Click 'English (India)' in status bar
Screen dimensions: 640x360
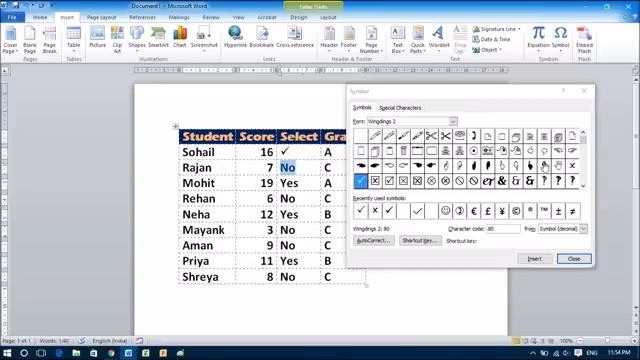pos(110,341)
